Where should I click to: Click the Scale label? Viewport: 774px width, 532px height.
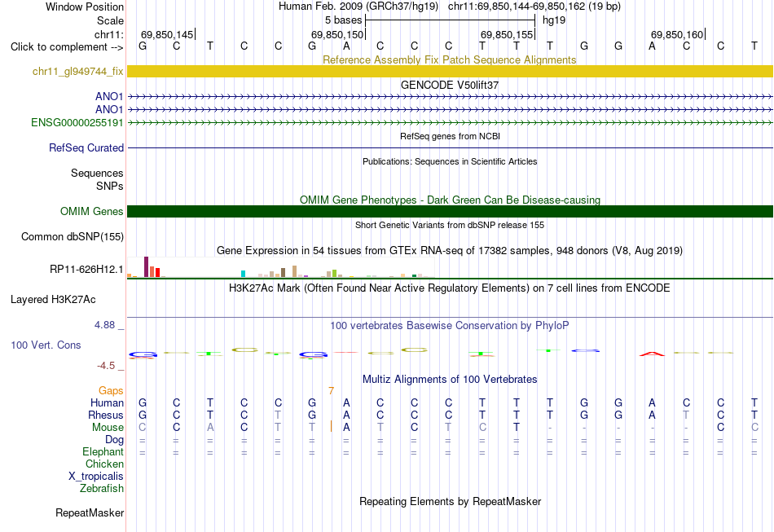tap(110, 20)
